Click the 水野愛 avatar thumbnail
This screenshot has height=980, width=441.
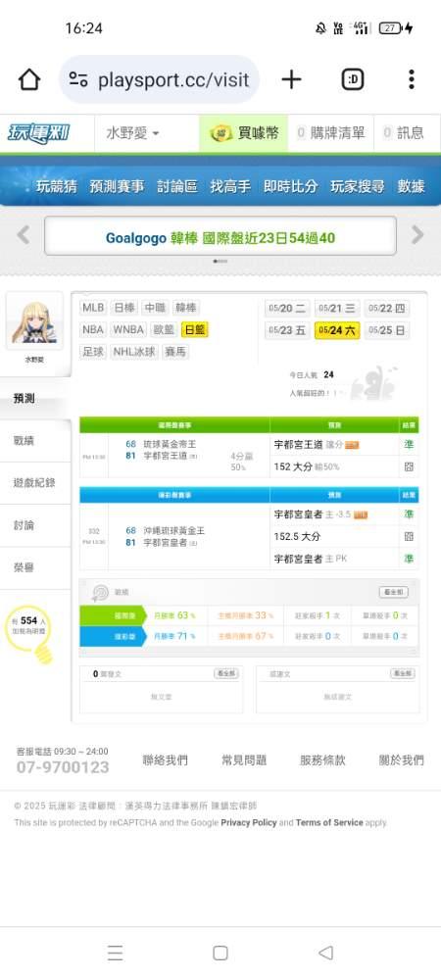coord(34,321)
